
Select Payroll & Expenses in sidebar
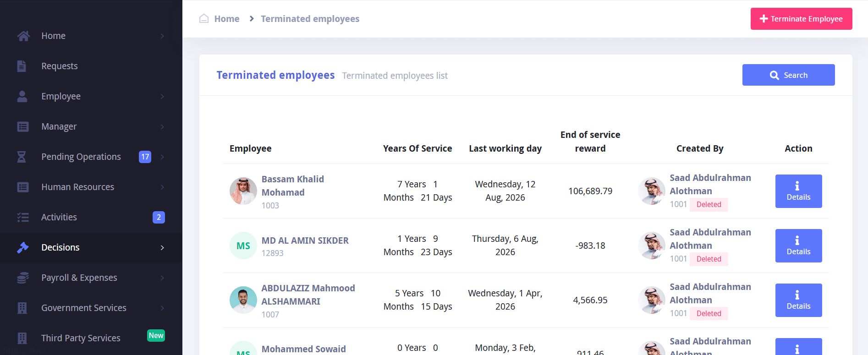tap(91, 278)
